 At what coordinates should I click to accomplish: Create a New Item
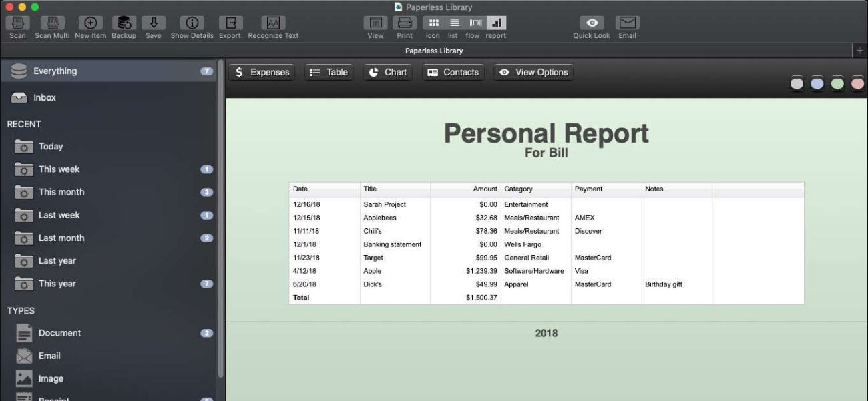[90, 25]
